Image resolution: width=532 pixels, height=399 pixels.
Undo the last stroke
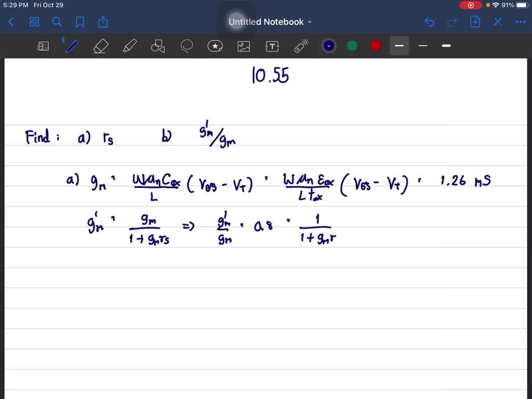click(x=429, y=22)
